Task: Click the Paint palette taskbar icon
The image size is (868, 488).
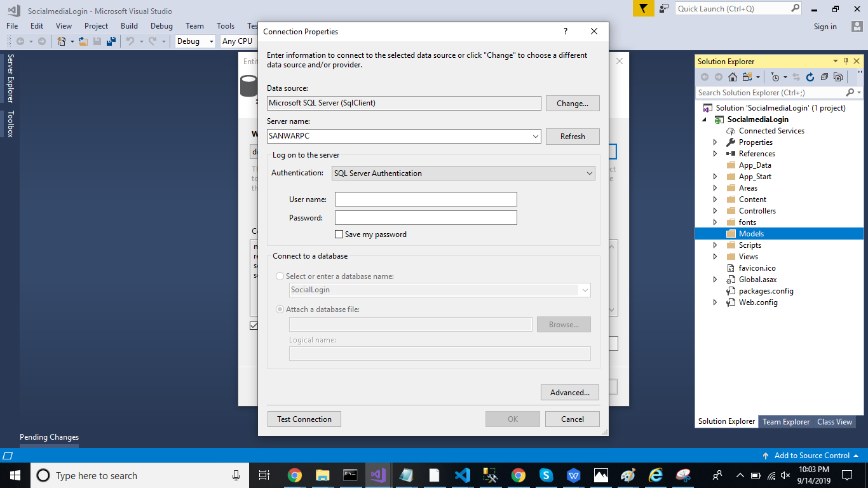Action: [x=628, y=475]
